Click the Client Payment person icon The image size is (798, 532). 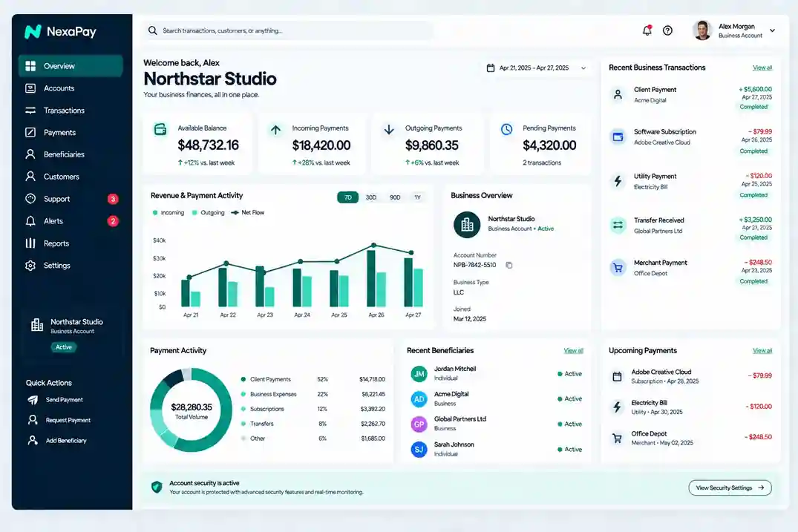click(618, 94)
